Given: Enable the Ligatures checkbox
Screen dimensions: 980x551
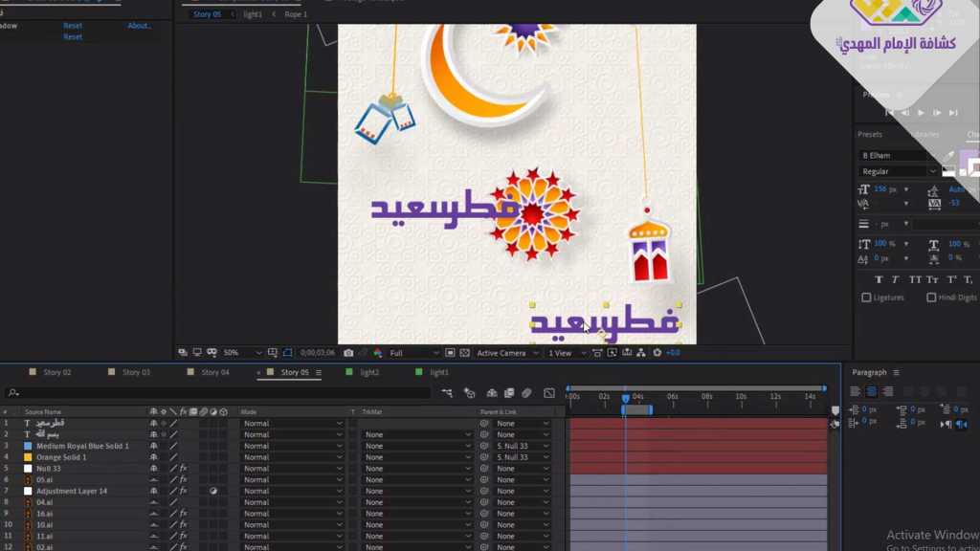Looking at the screenshot, I should (866, 298).
